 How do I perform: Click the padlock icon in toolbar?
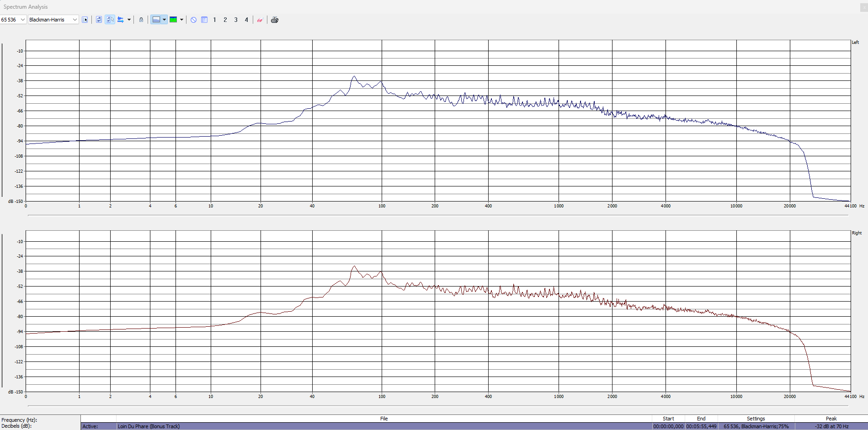(x=141, y=20)
